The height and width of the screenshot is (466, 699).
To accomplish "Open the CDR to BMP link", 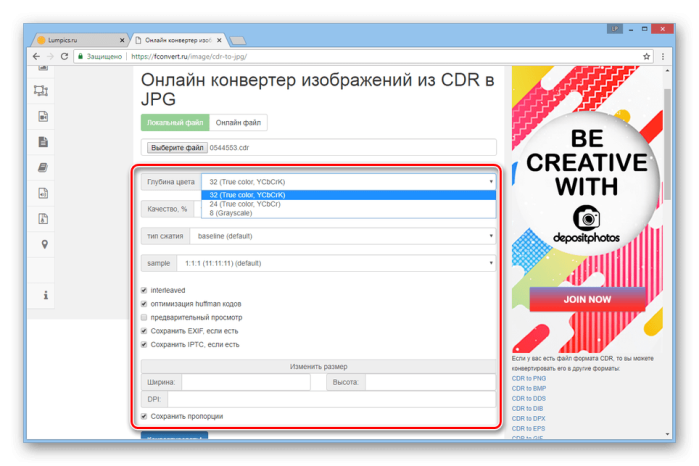I will coord(529,388).
